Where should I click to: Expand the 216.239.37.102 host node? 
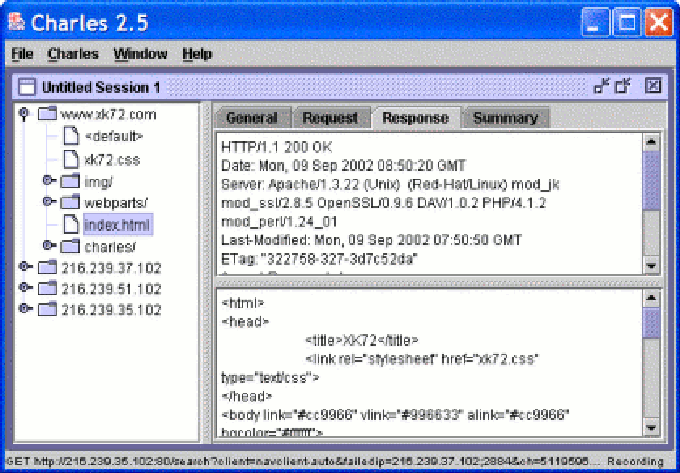[x=26, y=267]
